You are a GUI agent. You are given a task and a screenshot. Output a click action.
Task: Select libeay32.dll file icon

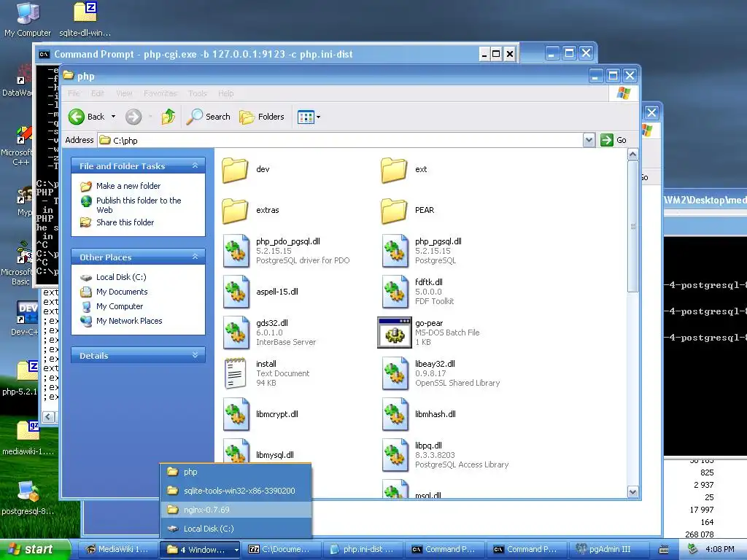(x=395, y=374)
